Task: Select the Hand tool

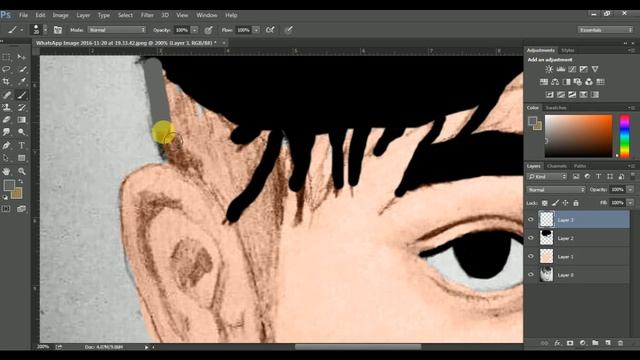Action: point(6,171)
